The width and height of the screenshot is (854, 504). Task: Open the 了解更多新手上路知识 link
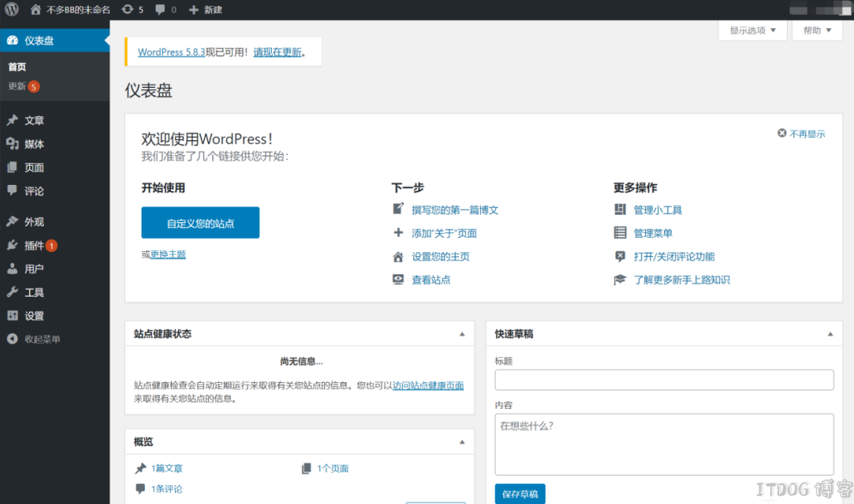pyautogui.click(x=682, y=279)
